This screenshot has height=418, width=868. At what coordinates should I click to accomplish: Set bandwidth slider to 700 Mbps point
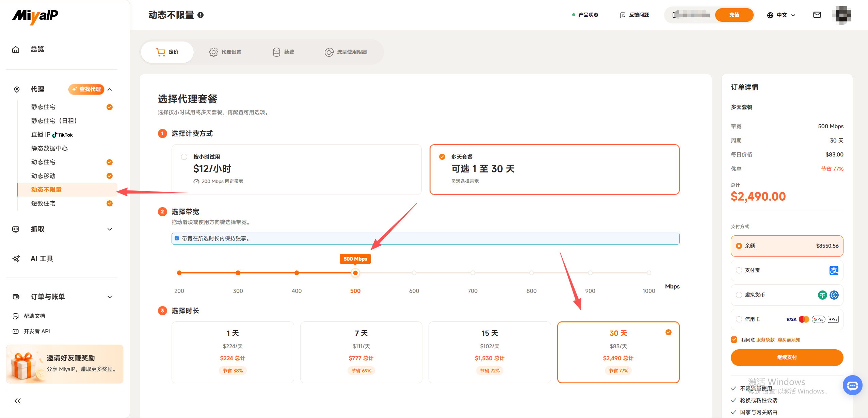473,273
